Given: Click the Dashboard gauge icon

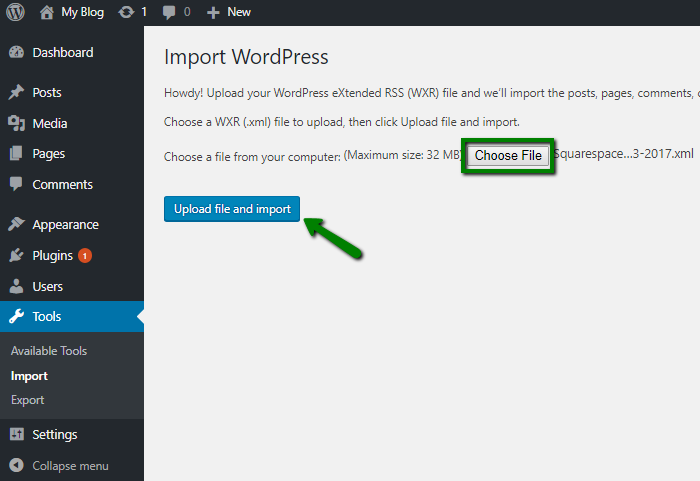Looking at the screenshot, I should [17, 53].
